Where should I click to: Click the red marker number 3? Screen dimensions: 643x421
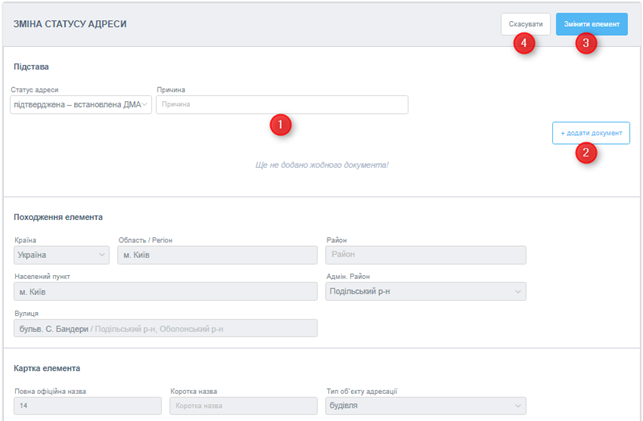(588, 44)
